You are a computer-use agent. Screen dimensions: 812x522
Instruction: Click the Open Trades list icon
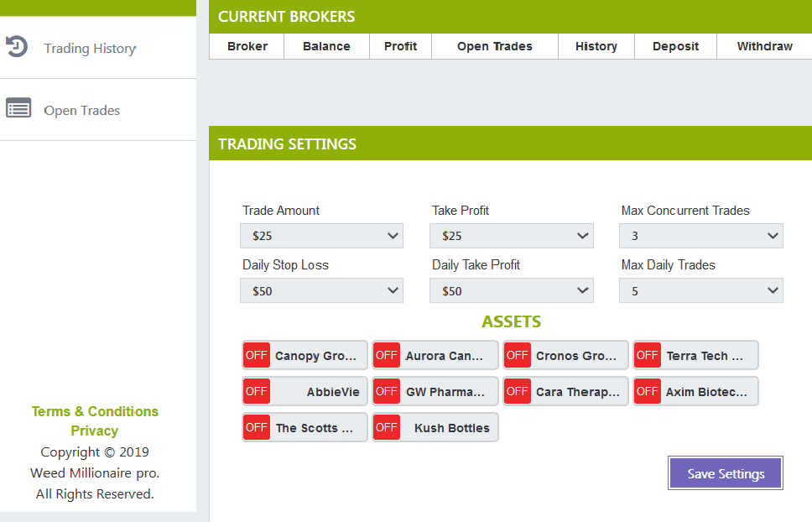point(18,107)
